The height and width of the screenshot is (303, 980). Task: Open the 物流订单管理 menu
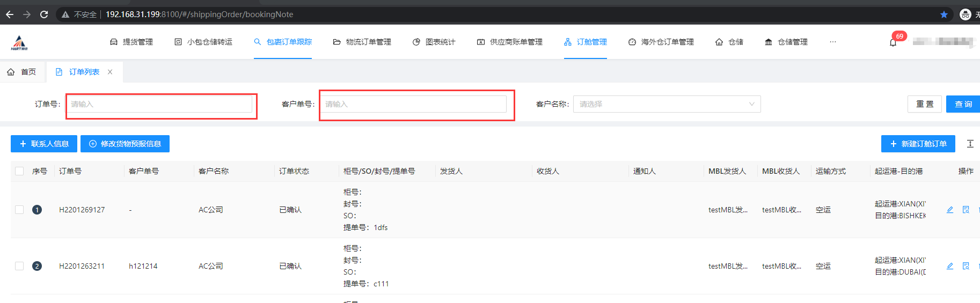(x=362, y=42)
